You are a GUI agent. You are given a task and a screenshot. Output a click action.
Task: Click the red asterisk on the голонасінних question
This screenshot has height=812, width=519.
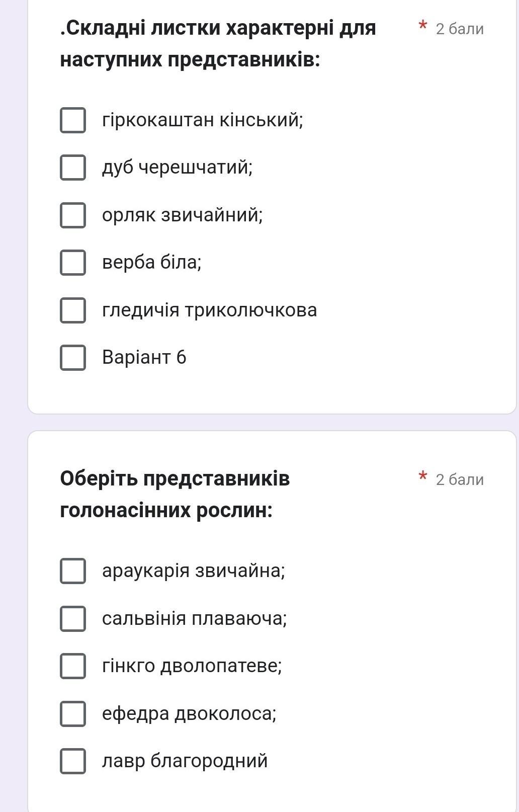click(x=423, y=476)
